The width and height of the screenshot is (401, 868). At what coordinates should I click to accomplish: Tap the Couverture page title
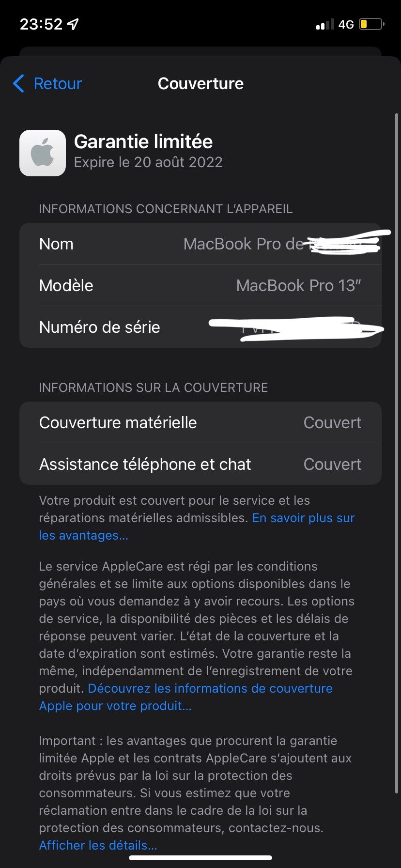(x=200, y=84)
